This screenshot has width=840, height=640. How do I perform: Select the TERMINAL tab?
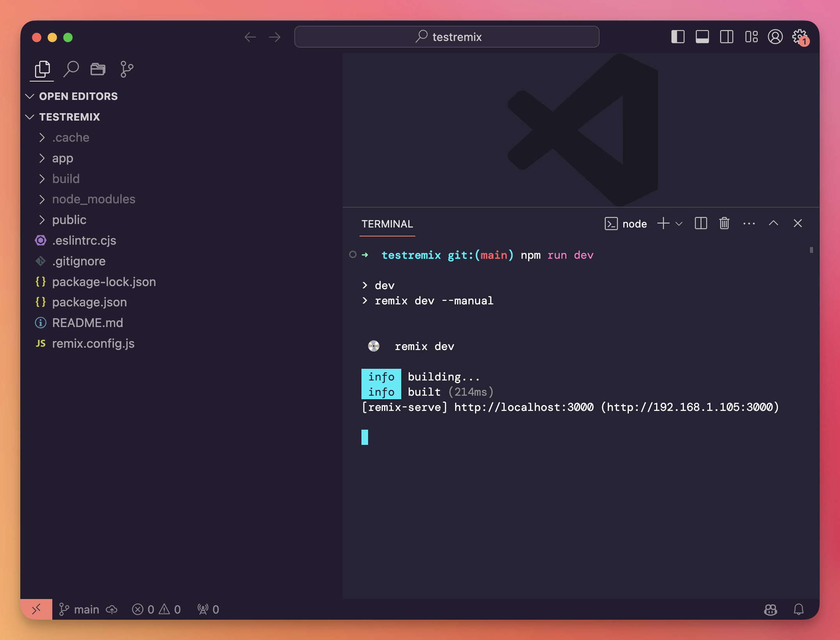[387, 224]
